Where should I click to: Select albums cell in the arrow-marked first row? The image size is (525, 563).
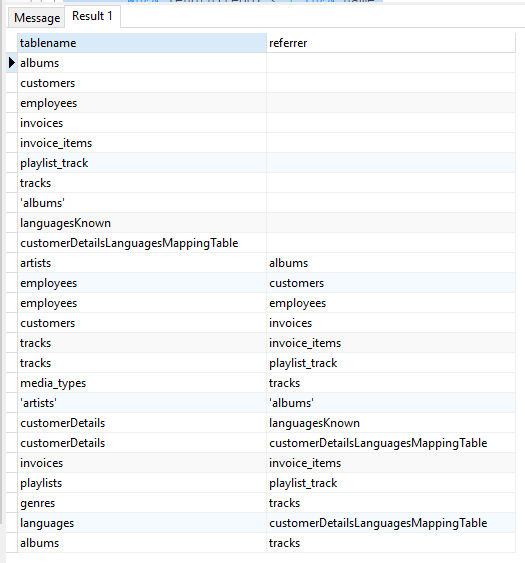tap(142, 63)
